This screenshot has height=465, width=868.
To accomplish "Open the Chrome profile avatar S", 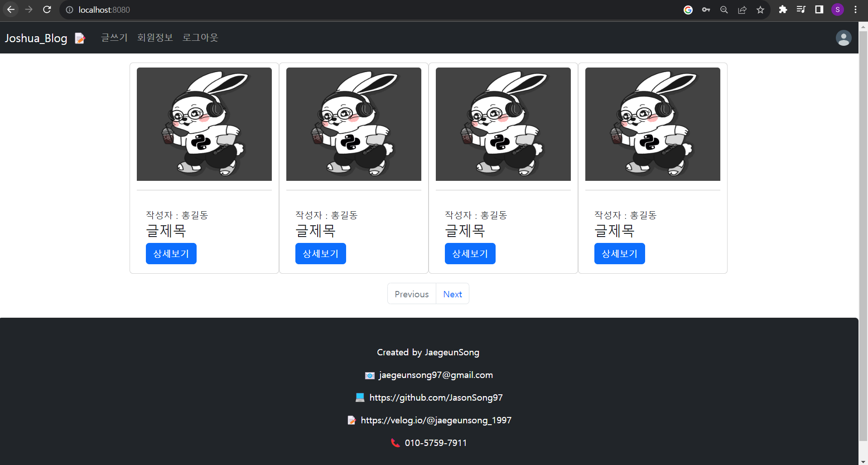I will click(x=838, y=10).
